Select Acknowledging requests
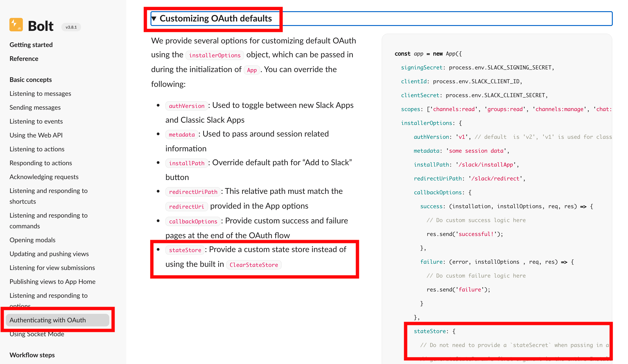This screenshot has height=364, width=628. point(44,177)
